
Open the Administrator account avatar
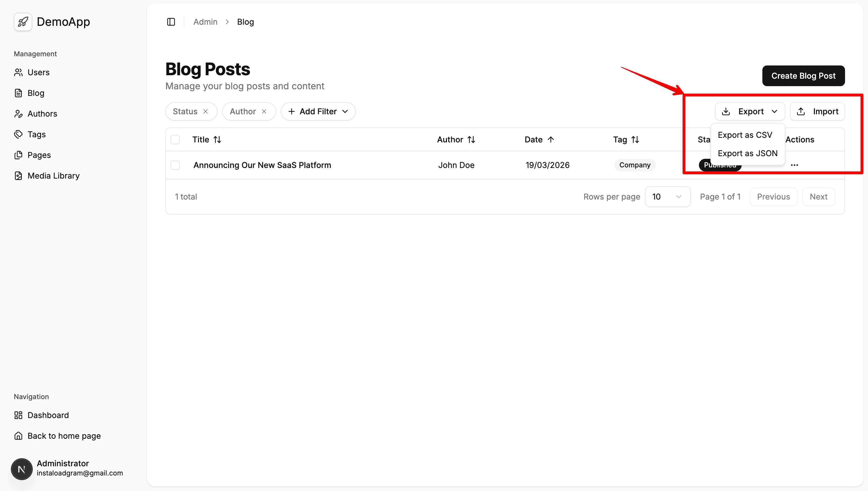pos(22,469)
